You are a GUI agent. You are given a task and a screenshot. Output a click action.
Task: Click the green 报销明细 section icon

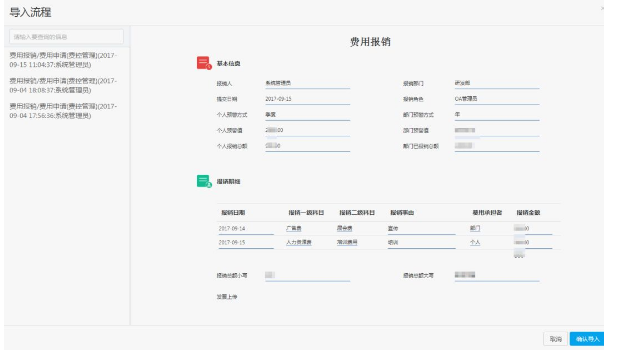click(x=204, y=181)
